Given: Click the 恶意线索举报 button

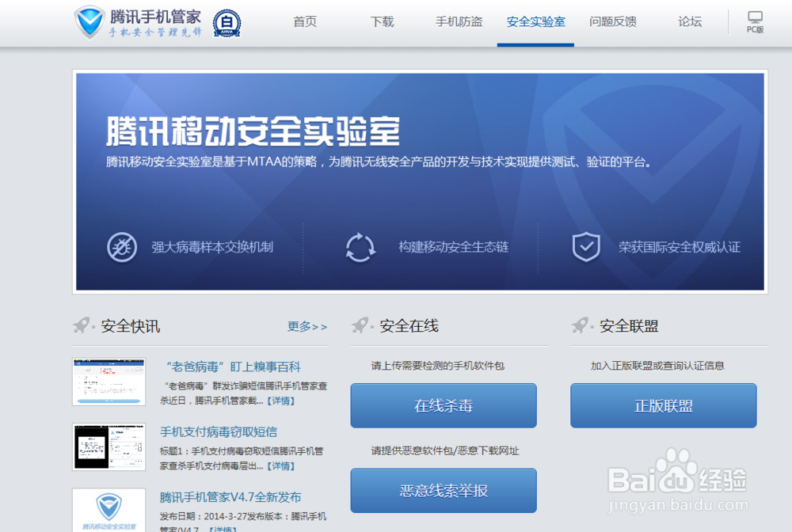Looking at the screenshot, I should coord(443,490).
